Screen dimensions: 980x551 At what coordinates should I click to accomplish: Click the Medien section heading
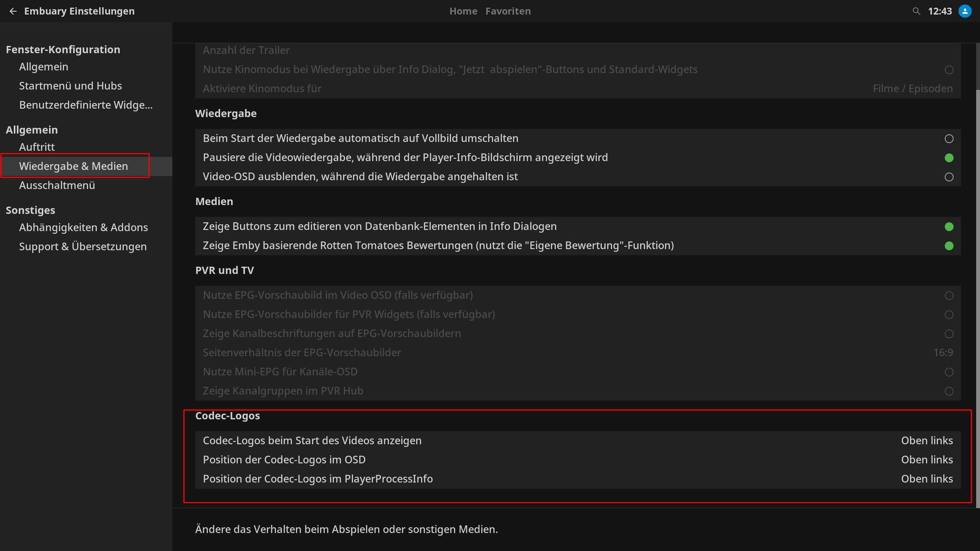point(214,202)
